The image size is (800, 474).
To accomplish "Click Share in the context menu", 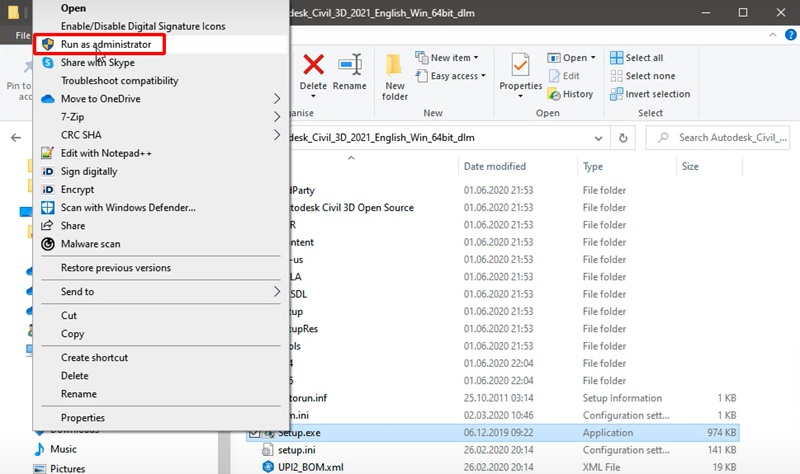I will coord(160,226).
